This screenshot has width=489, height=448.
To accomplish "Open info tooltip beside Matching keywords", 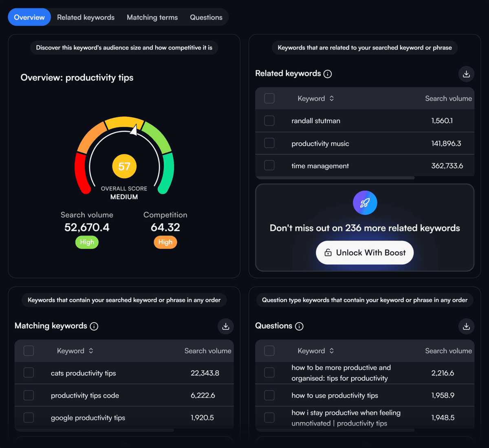I will click(x=94, y=326).
